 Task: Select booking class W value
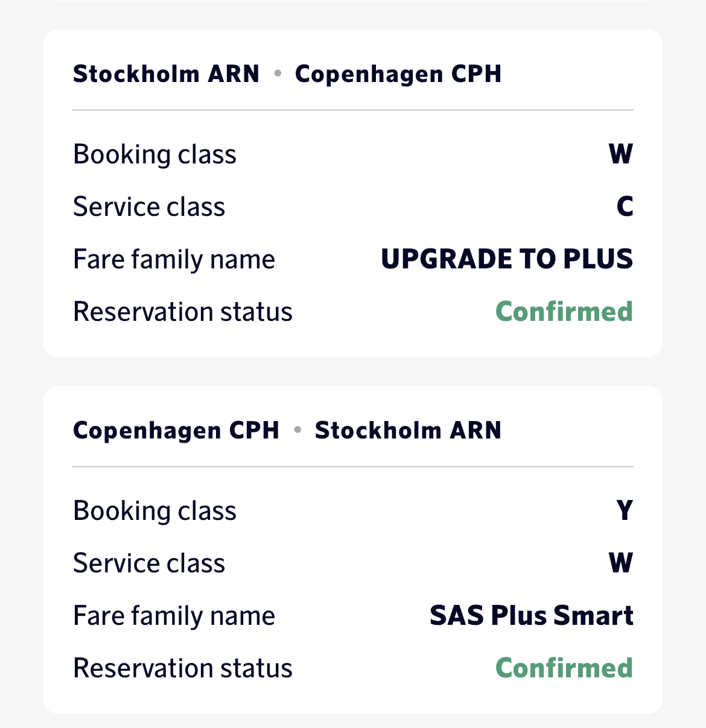[x=621, y=154]
